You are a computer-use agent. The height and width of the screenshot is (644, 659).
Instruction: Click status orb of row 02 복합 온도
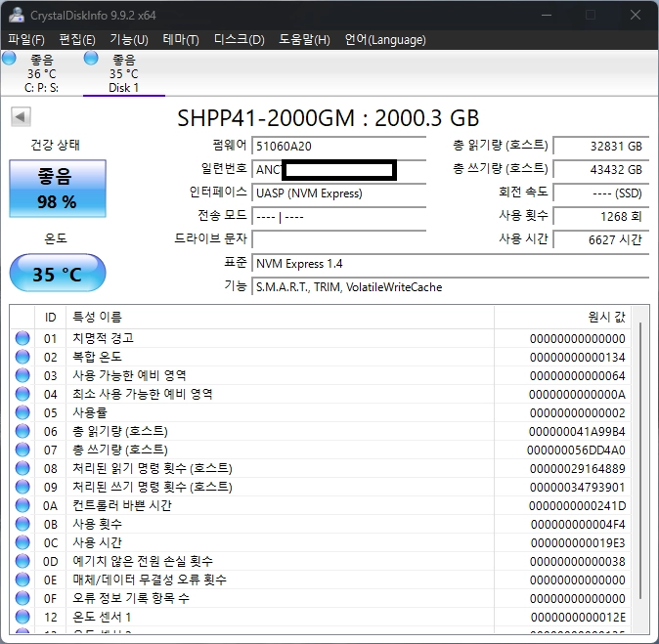pos(22,357)
